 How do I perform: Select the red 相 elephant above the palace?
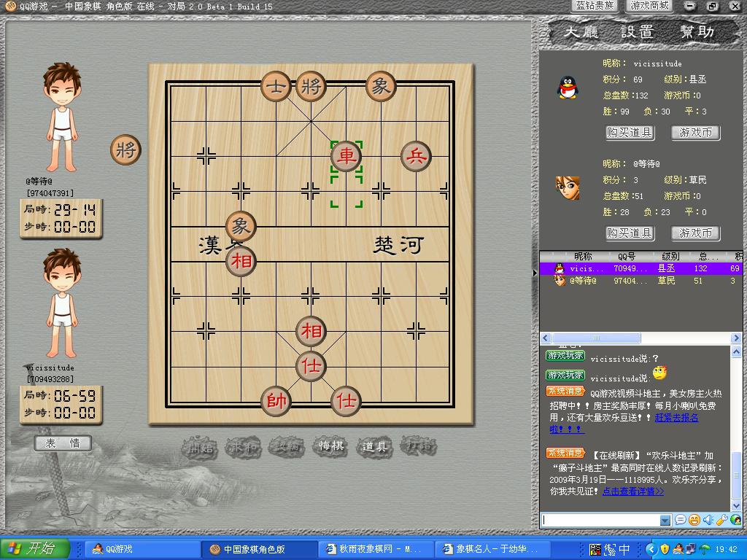click(x=311, y=331)
